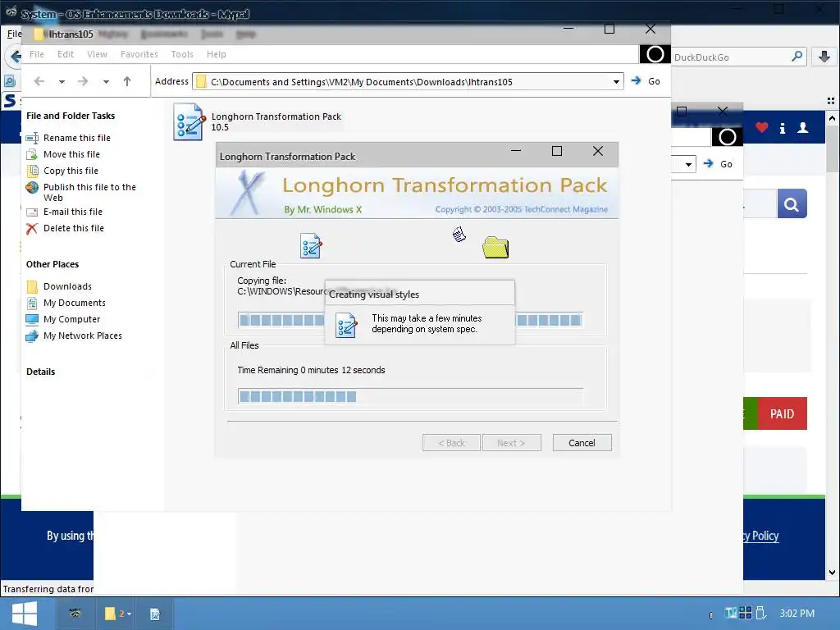Click the disabled Back button in installer
This screenshot has width=840, height=630.
point(451,443)
